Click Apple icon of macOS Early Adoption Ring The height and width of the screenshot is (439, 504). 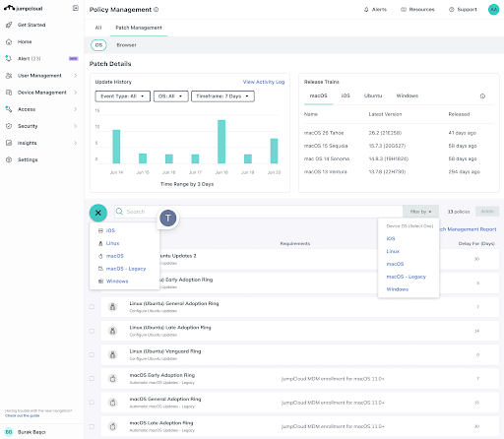point(112,379)
